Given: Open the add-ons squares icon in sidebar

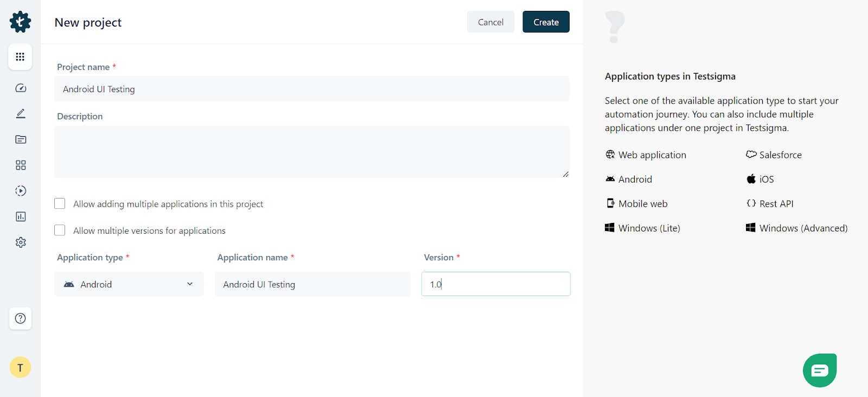Looking at the screenshot, I should tap(21, 165).
